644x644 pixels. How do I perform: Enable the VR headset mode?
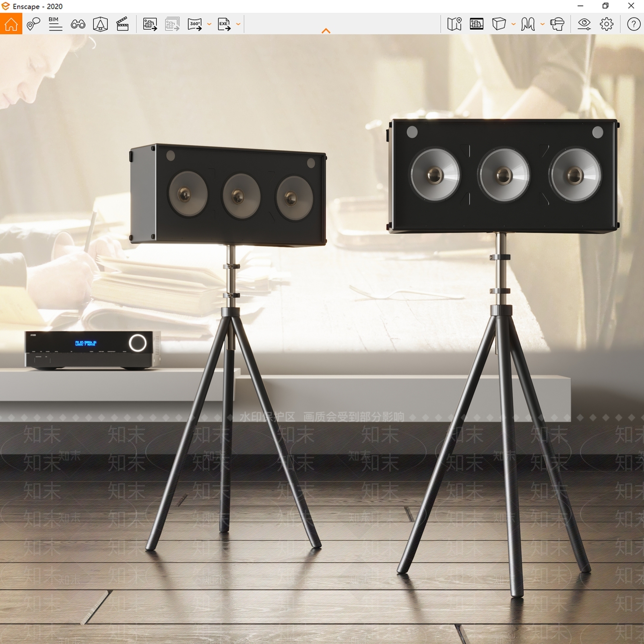[557, 24]
